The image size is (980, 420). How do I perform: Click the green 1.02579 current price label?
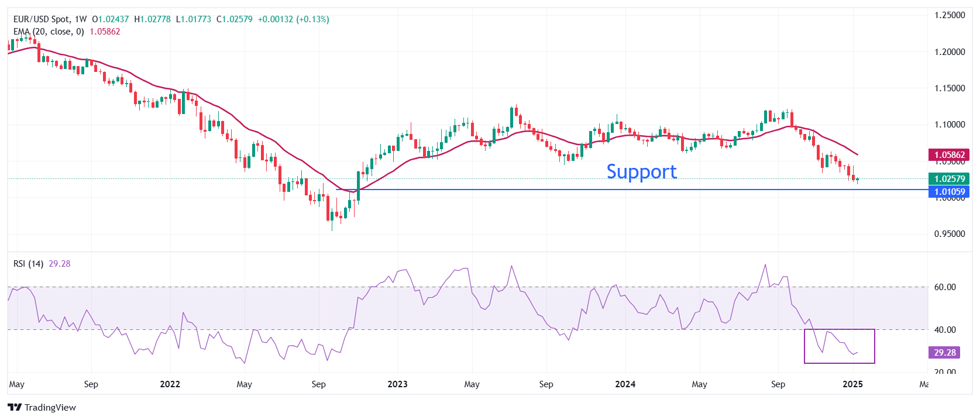point(949,179)
